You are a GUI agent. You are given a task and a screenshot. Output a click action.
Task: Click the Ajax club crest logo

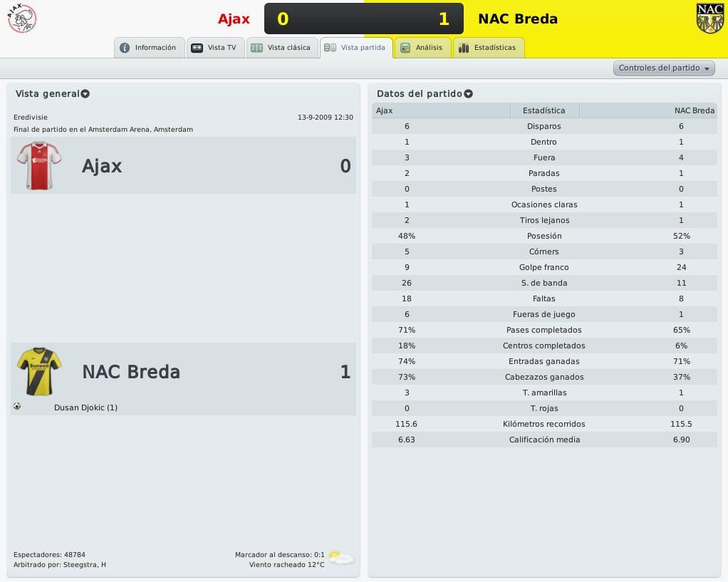[22, 18]
